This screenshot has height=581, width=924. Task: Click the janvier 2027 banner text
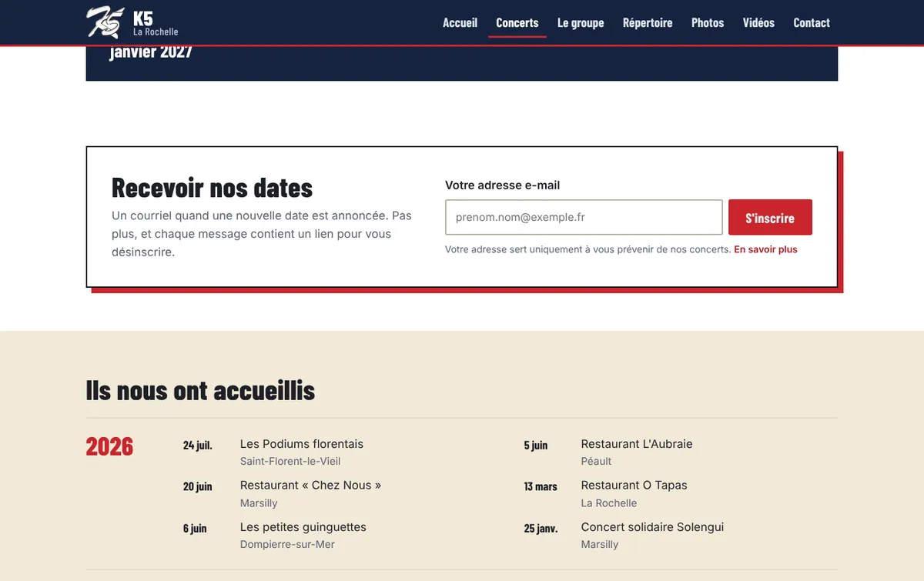151,52
